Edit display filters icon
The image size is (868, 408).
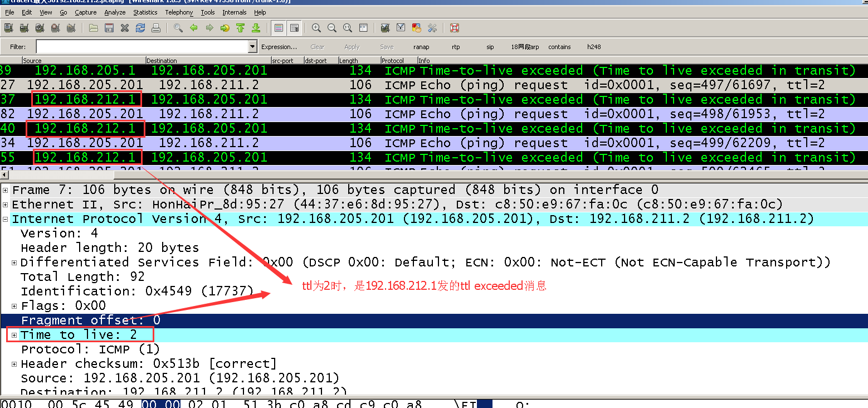401,28
